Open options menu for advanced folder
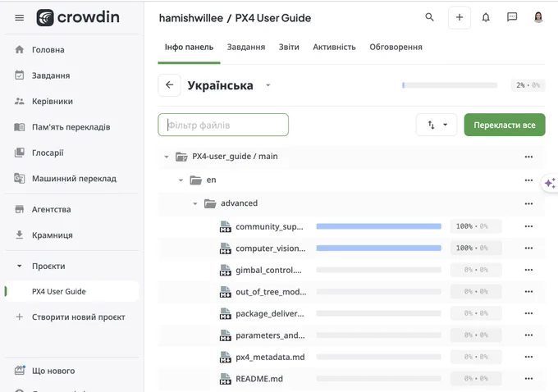This screenshot has width=558, height=392. click(528, 203)
